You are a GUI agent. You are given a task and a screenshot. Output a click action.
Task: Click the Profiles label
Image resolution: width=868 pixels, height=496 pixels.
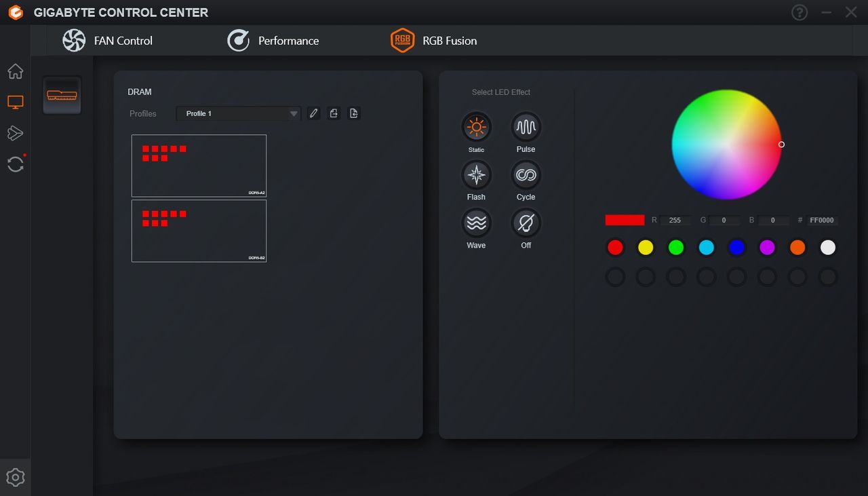pos(143,114)
